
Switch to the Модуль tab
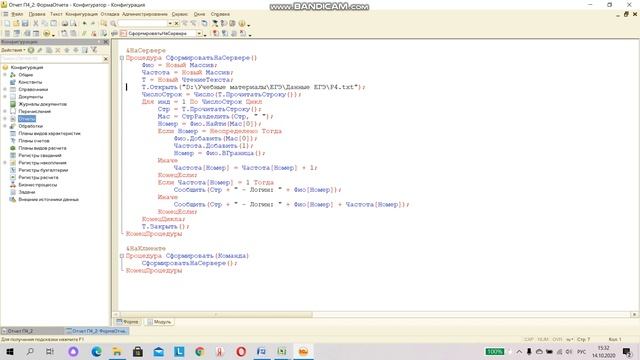coord(160,322)
